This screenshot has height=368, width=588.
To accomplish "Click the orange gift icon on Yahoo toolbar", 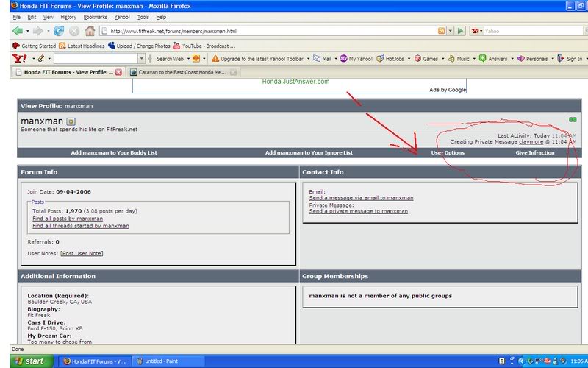I will [x=196, y=59].
